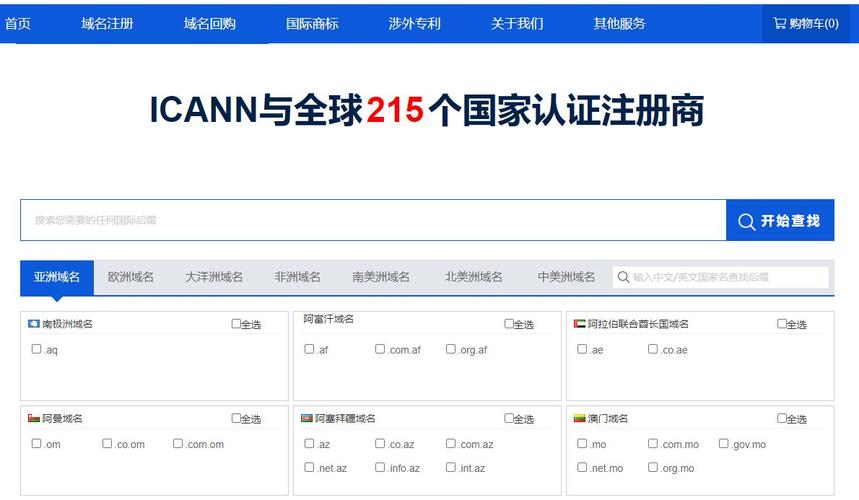
Task: Tick the .co.om checkbox
Action: pyautogui.click(x=107, y=444)
